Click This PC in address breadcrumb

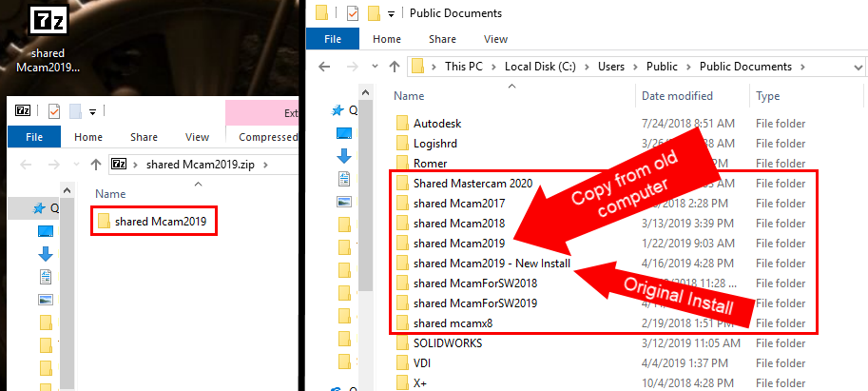pyautogui.click(x=464, y=67)
